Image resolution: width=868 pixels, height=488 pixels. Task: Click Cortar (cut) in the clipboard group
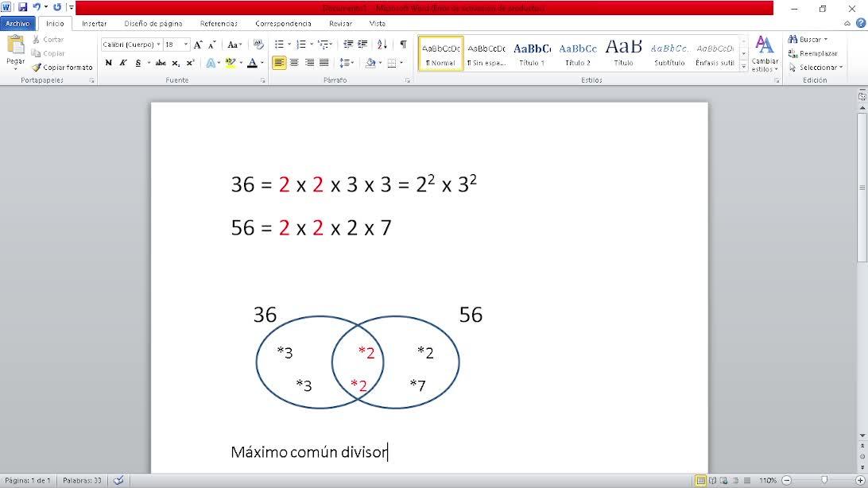pos(48,39)
